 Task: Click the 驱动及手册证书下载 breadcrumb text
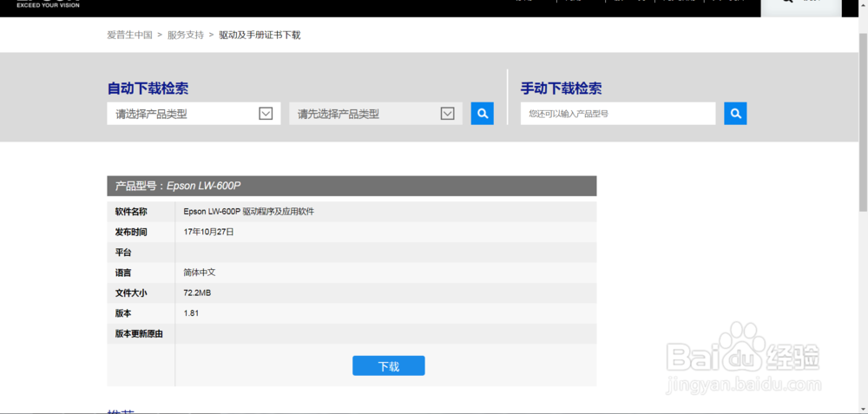(x=260, y=35)
